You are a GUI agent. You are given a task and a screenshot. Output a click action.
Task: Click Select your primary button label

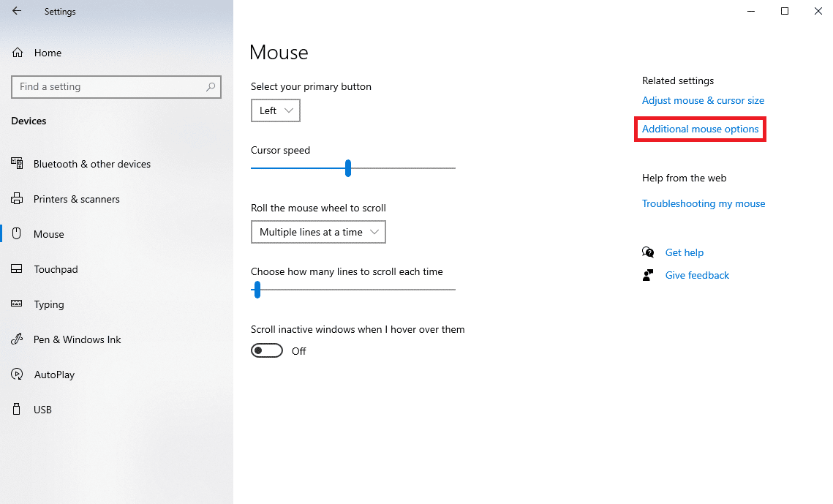click(311, 86)
